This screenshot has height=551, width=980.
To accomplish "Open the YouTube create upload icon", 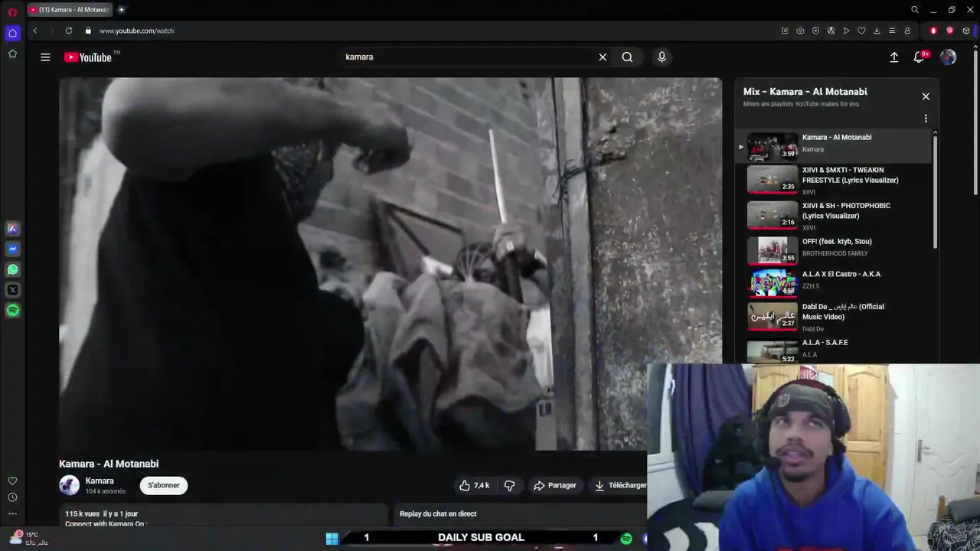I will pyautogui.click(x=893, y=57).
